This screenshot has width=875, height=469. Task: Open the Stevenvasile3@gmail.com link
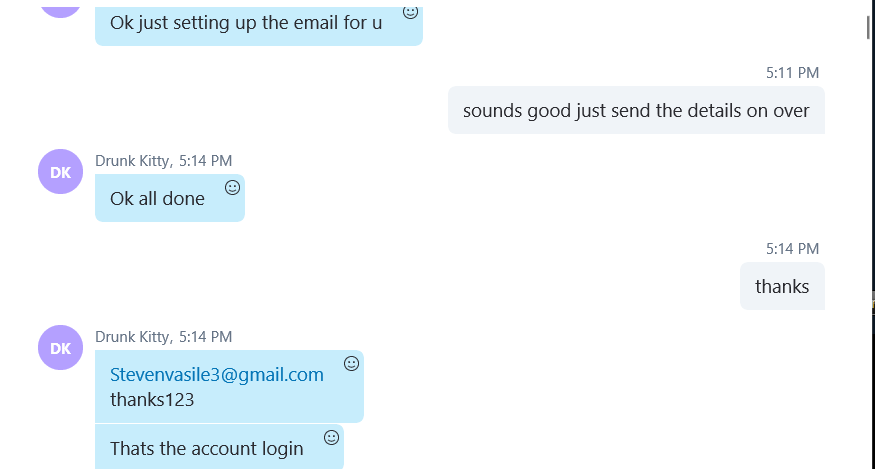point(217,374)
